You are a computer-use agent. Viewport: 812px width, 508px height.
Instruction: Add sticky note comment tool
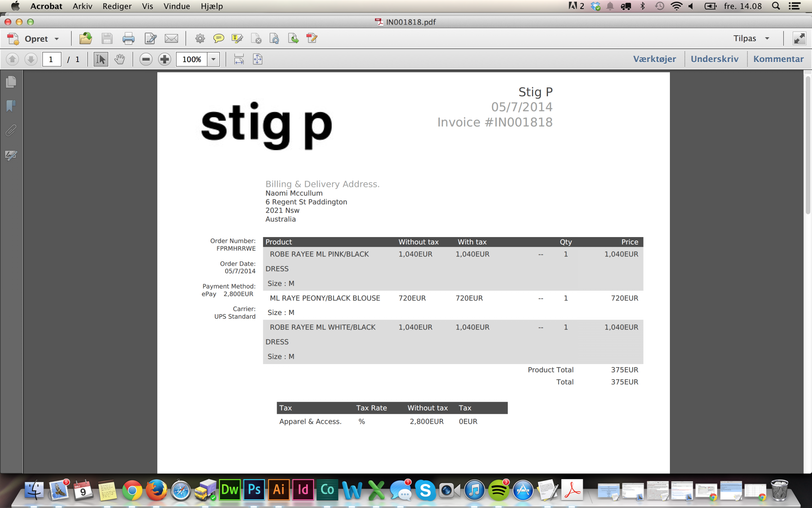coord(219,39)
